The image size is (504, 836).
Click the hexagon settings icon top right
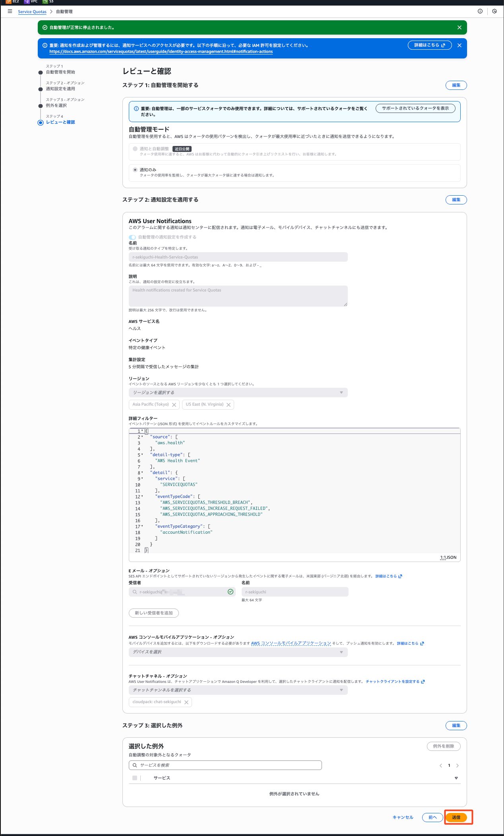494,12
